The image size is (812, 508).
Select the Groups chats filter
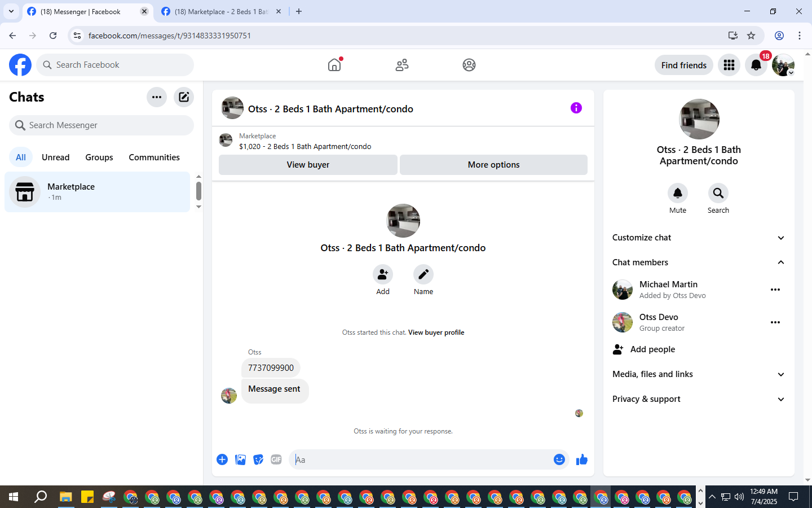coord(99,157)
